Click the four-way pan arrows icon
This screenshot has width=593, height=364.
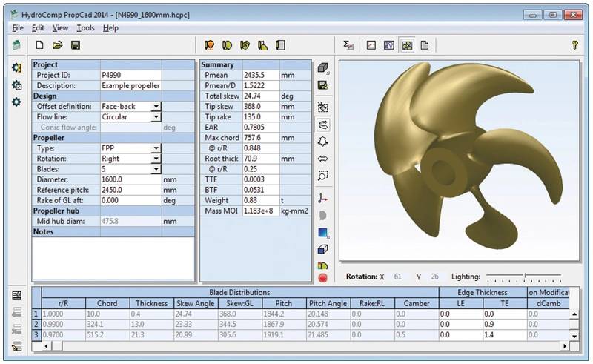click(x=323, y=142)
